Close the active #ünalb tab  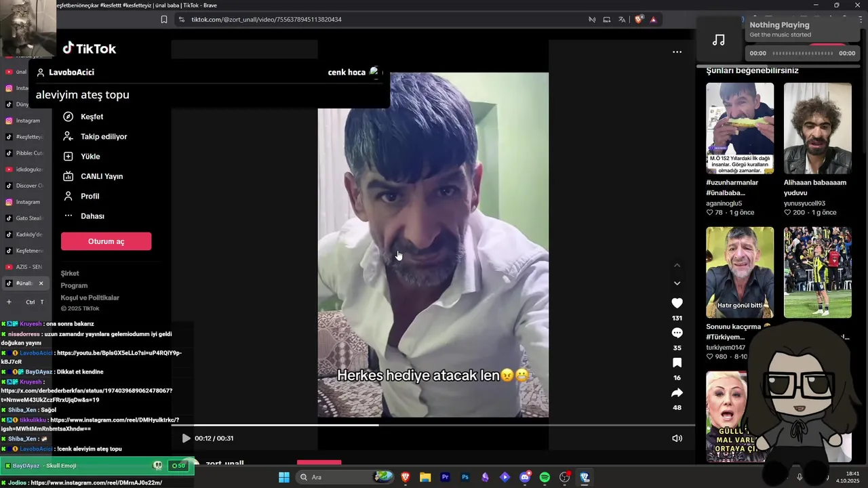coord(41,283)
